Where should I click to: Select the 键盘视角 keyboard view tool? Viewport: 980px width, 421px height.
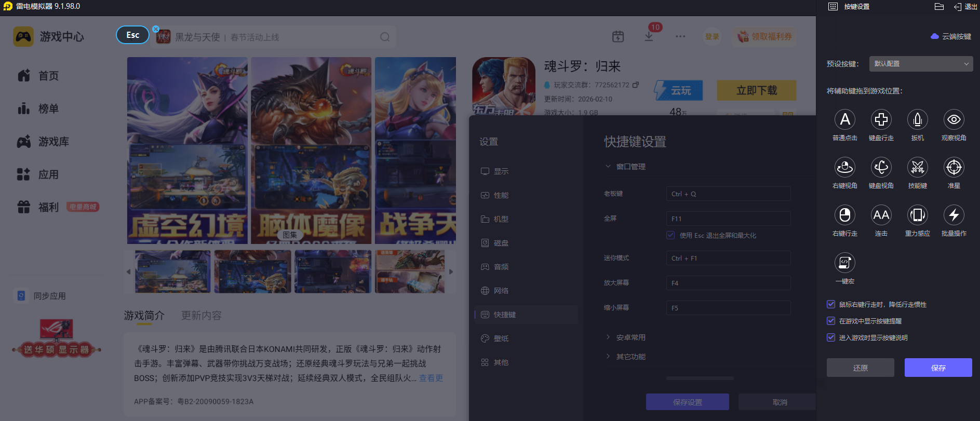(881, 168)
